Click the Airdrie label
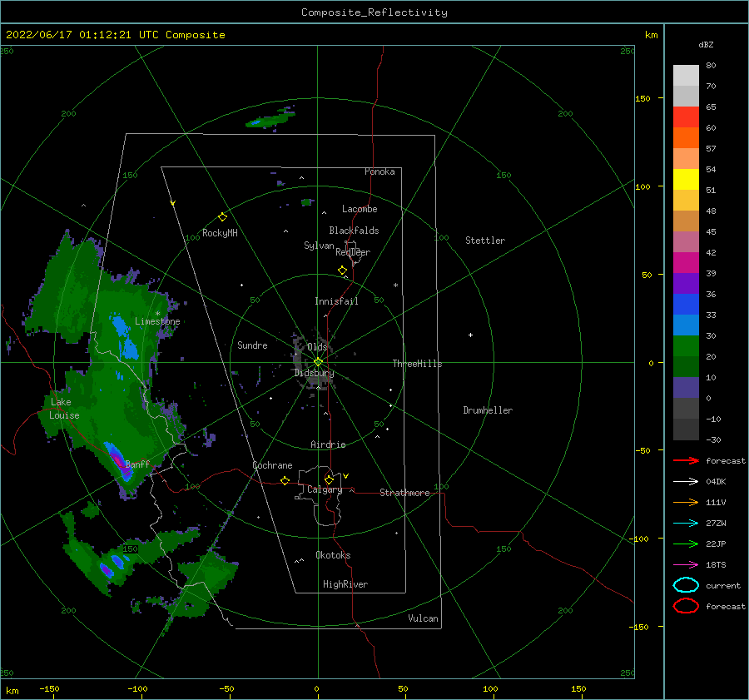 (x=328, y=444)
